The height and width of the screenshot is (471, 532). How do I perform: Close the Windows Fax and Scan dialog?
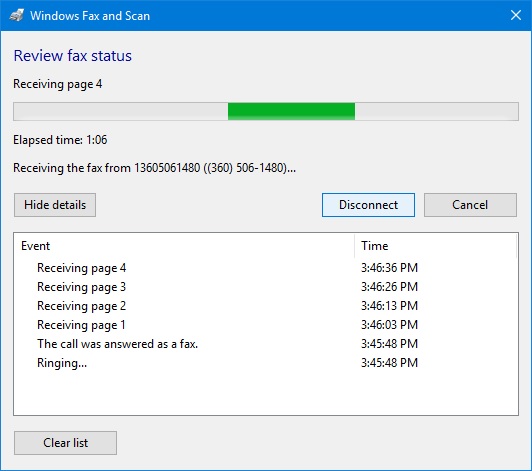point(516,15)
